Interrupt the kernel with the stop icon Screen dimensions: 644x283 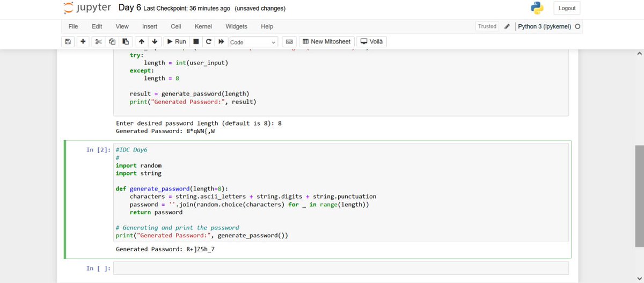point(196,41)
